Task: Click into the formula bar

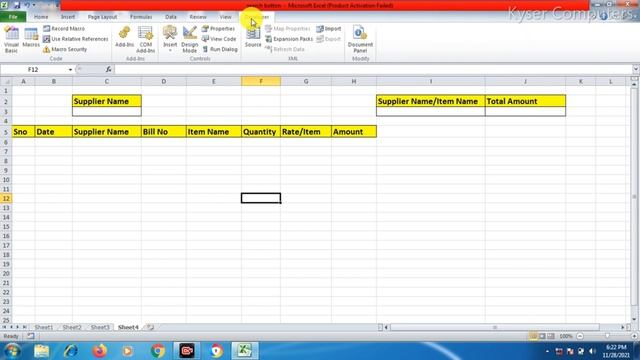Action: pyautogui.click(x=373, y=70)
